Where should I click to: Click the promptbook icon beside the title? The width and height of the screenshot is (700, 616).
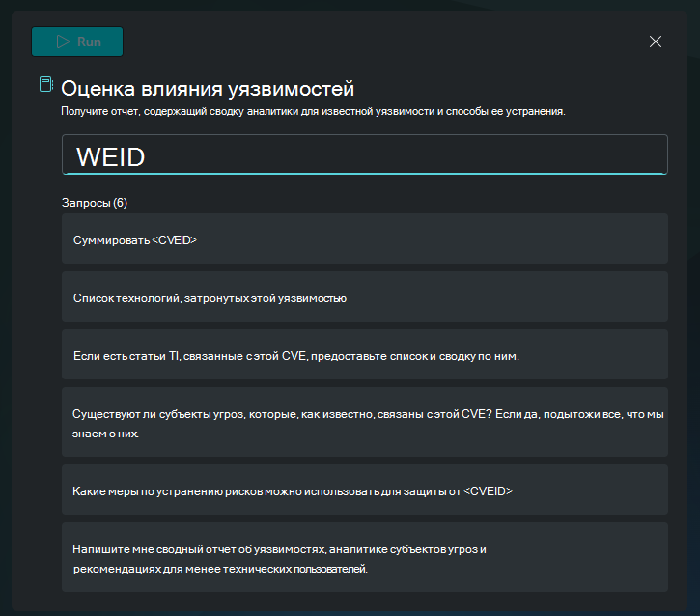point(45,85)
